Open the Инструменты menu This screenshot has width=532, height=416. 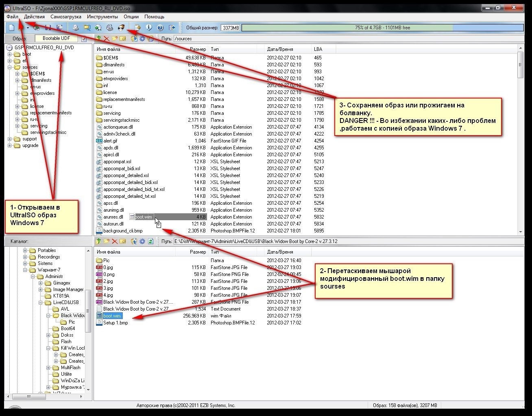[102, 17]
